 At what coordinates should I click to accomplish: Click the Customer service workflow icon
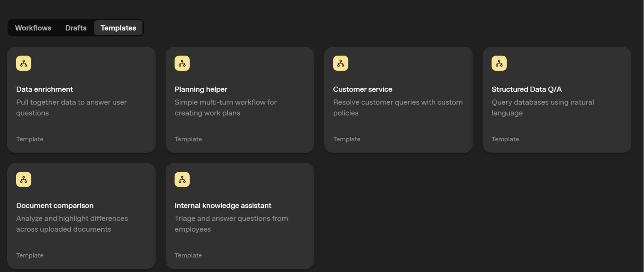pos(341,63)
